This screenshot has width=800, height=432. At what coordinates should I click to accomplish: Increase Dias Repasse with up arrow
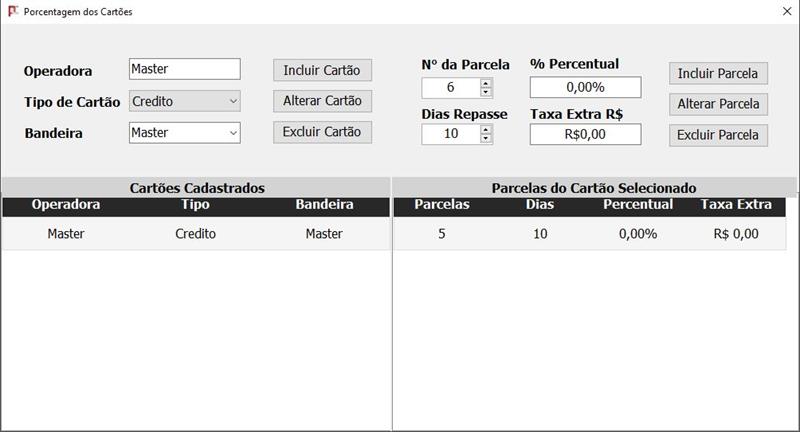point(486,130)
